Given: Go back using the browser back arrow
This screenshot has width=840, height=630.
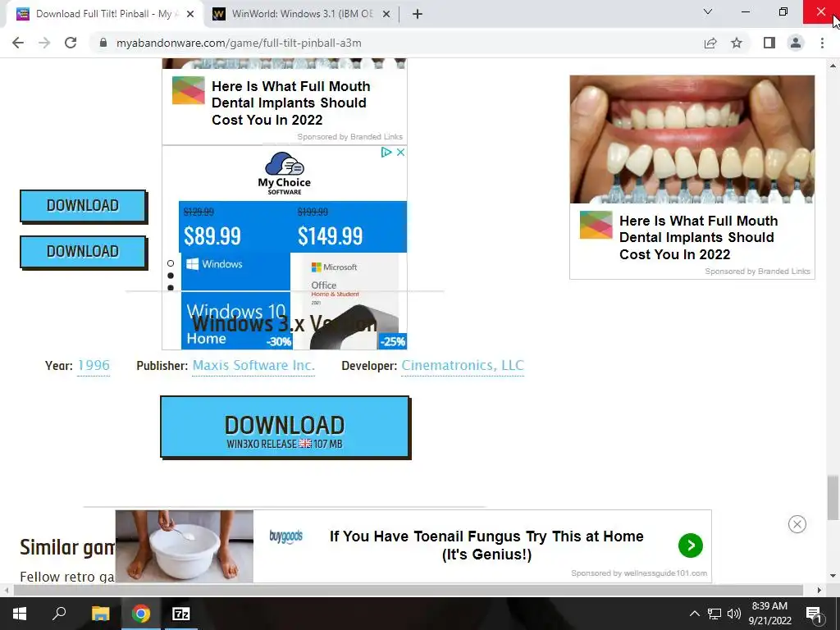Looking at the screenshot, I should pyautogui.click(x=18, y=43).
